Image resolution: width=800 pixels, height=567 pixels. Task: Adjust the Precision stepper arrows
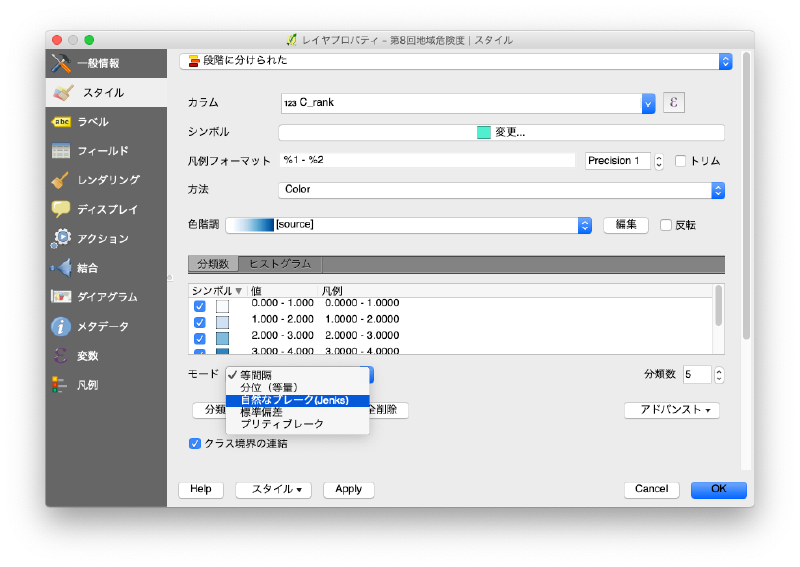(x=659, y=161)
